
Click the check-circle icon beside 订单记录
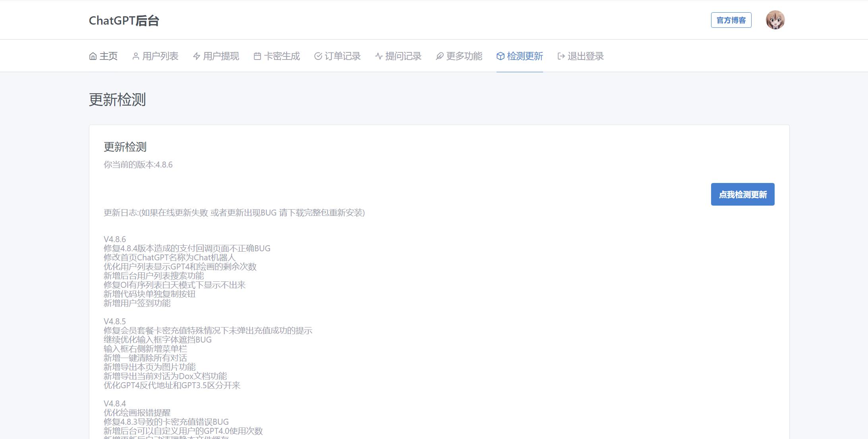click(318, 56)
